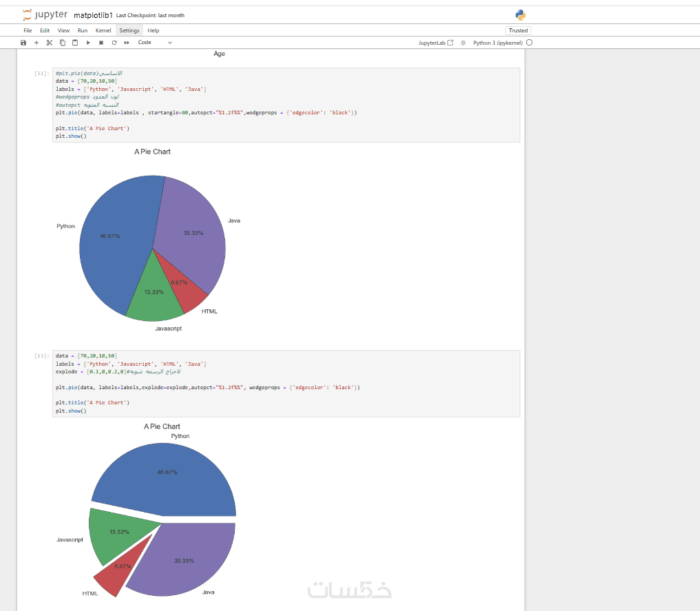700x611 pixels.
Task: Open the Help menu
Action: click(x=153, y=30)
